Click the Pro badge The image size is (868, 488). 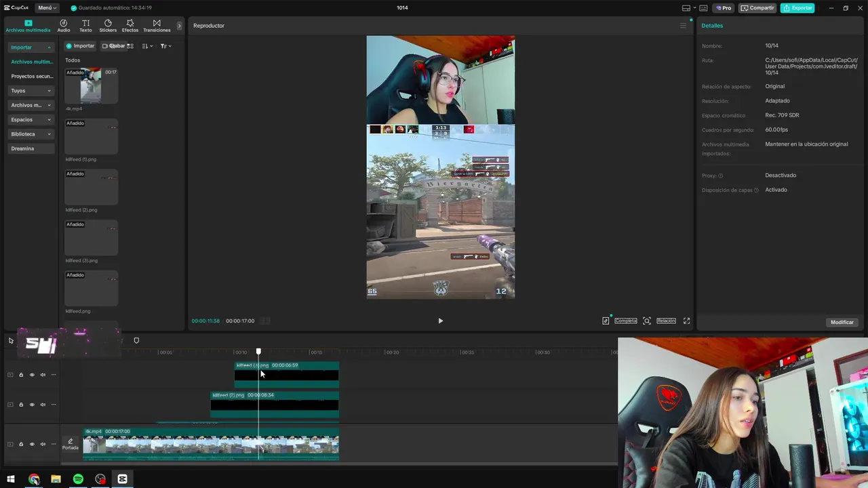[724, 8]
